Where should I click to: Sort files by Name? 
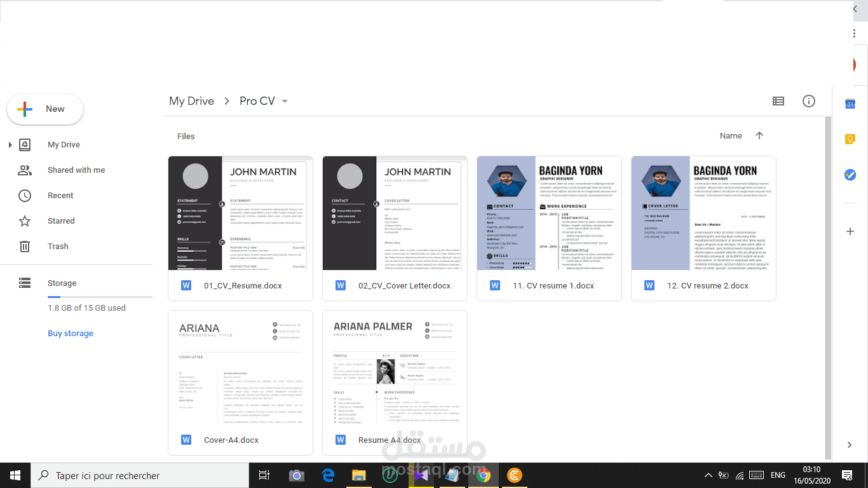point(731,136)
